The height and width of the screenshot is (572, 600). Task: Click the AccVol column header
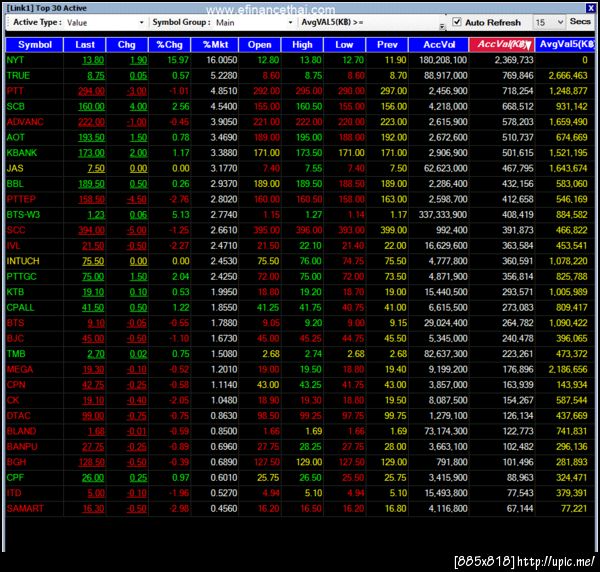[x=439, y=45]
